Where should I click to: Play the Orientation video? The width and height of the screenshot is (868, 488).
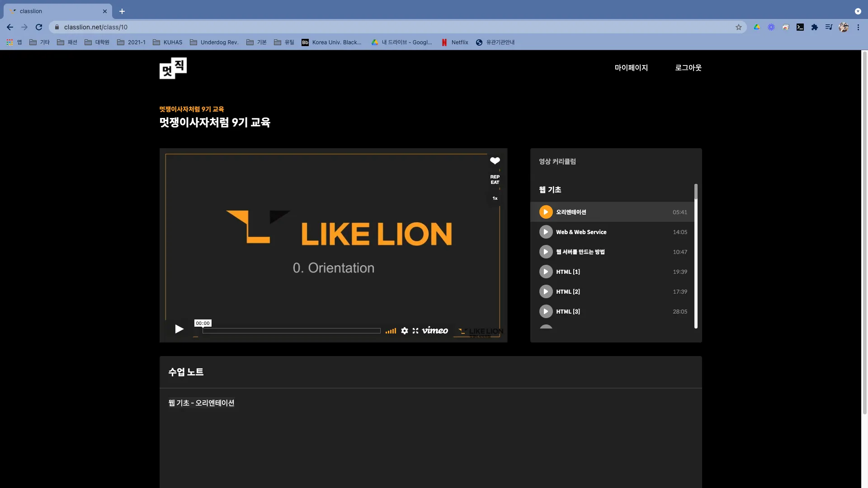179,329
